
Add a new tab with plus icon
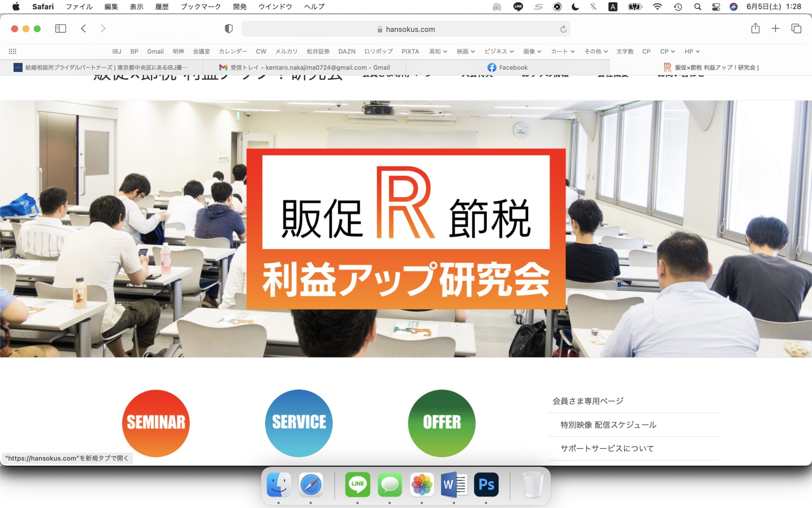pos(776,29)
